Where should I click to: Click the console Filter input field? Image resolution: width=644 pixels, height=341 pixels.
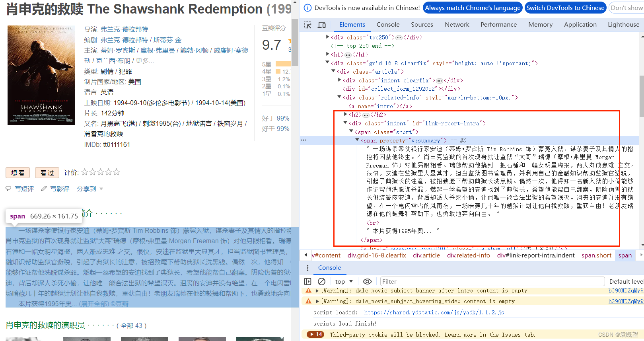[492, 281]
